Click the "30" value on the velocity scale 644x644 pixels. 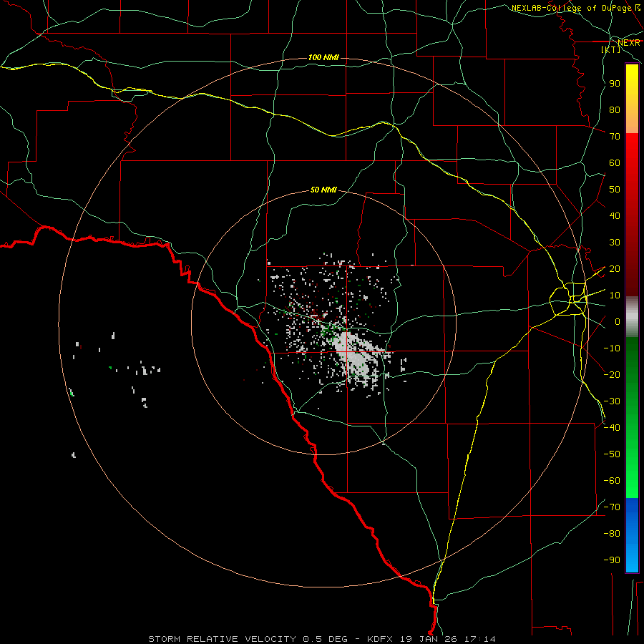click(615, 243)
